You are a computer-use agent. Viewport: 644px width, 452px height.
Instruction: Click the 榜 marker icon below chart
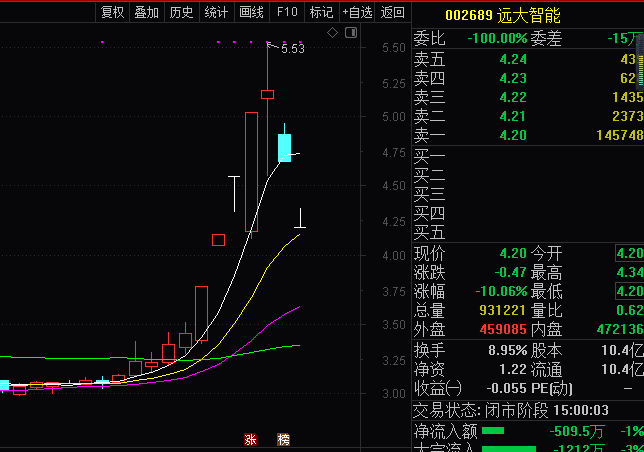coord(283,439)
